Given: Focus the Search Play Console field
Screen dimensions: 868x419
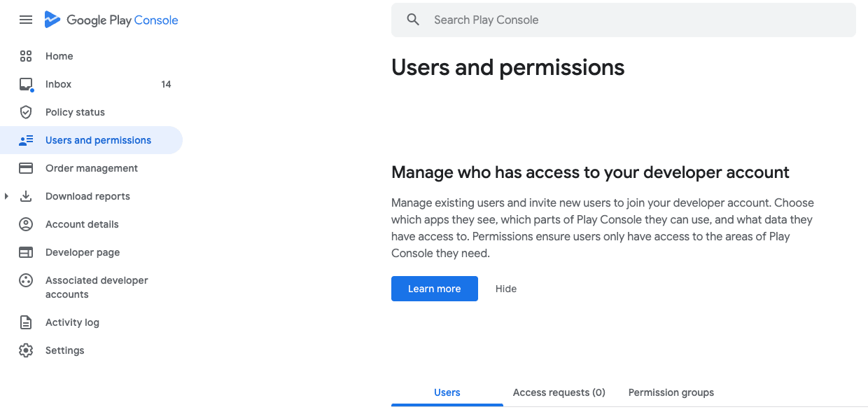Looking at the screenshot, I should [x=624, y=20].
